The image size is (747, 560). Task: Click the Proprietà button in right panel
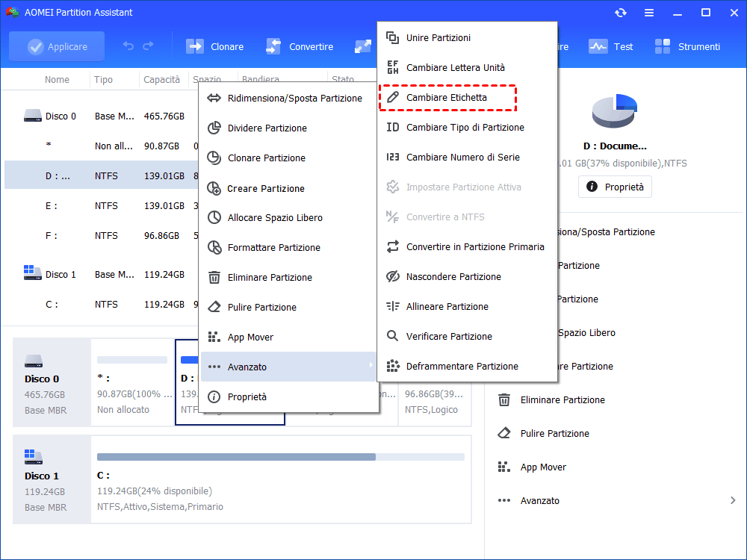point(615,187)
